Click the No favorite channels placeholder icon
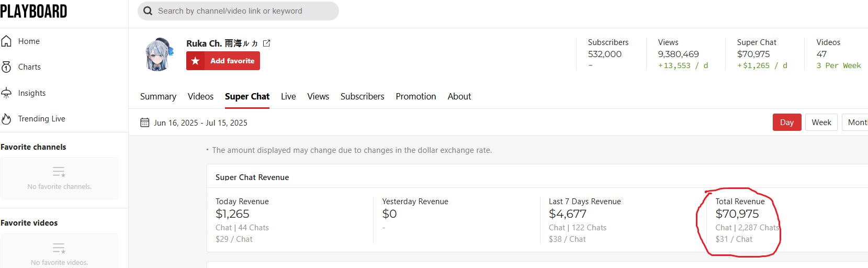Image resolution: width=868 pixels, height=268 pixels. click(x=59, y=172)
